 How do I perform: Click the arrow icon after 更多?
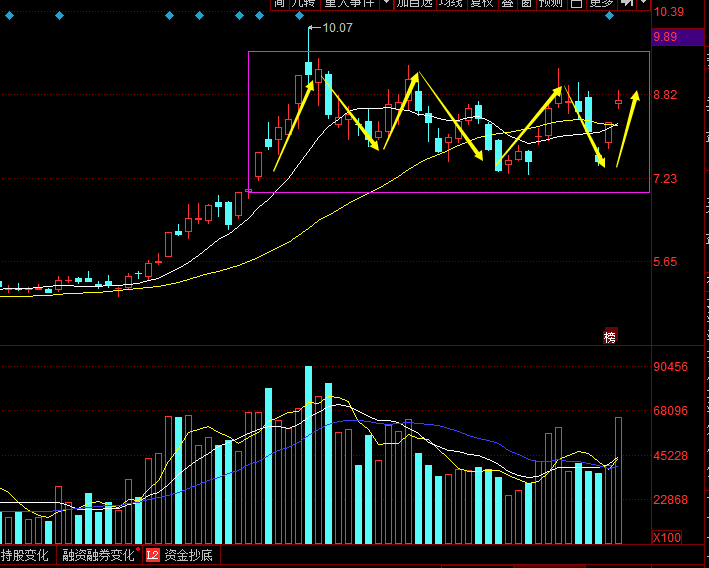(x=627, y=4)
